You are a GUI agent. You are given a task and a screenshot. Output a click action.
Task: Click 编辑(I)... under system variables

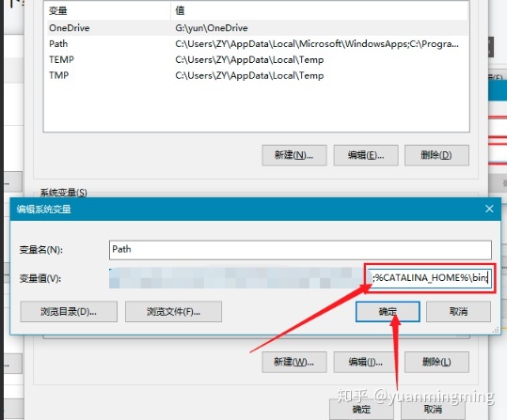pyautogui.click(x=366, y=362)
